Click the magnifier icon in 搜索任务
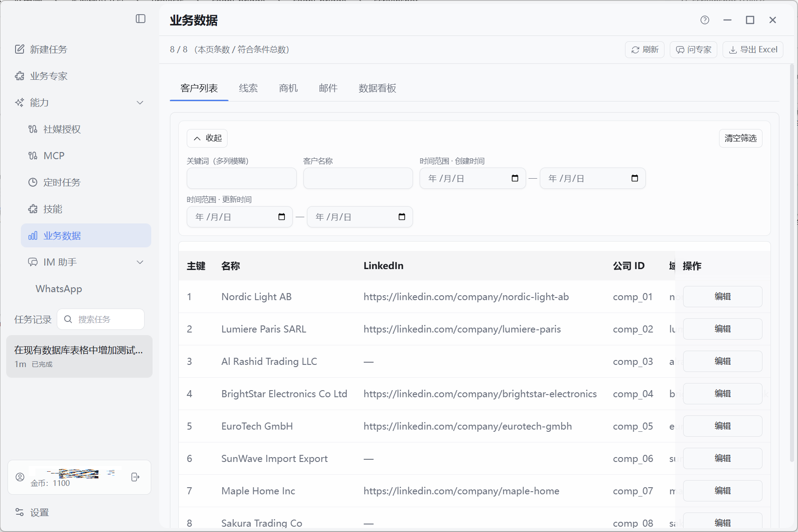This screenshot has width=798, height=532. [68, 319]
